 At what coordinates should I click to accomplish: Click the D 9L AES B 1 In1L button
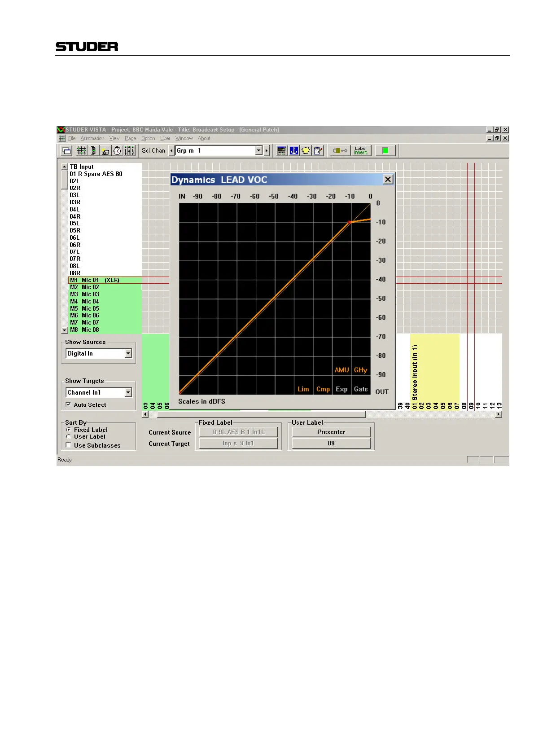pyautogui.click(x=238, y=432)
